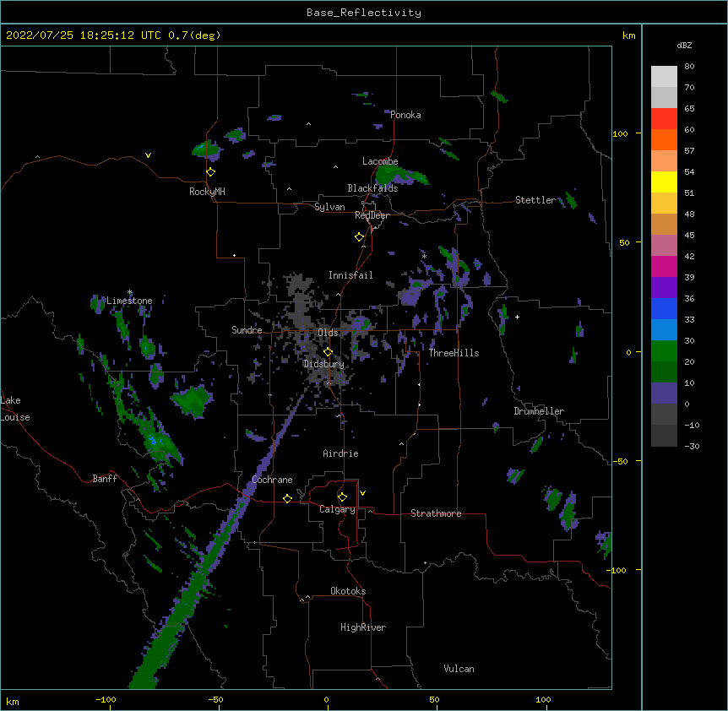Select the 0 tick on bottom axis
This screenshot has width=728, height=711.
tap(326, 699)
